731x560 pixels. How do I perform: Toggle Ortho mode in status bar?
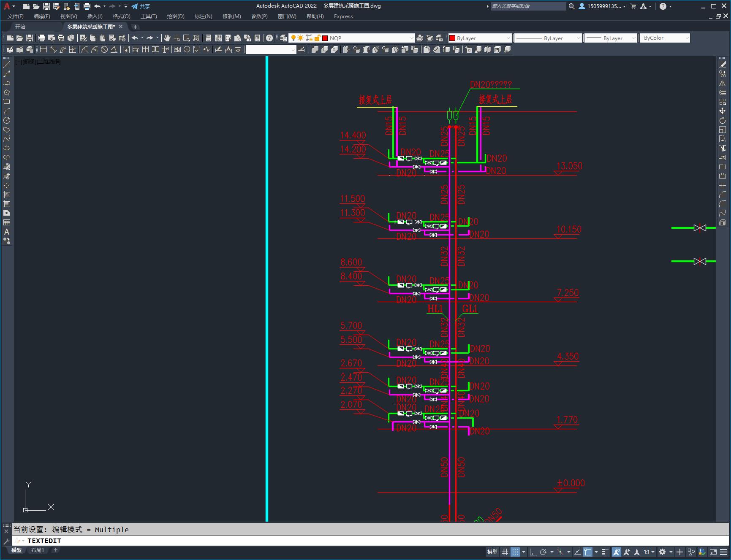pos(533,552)
